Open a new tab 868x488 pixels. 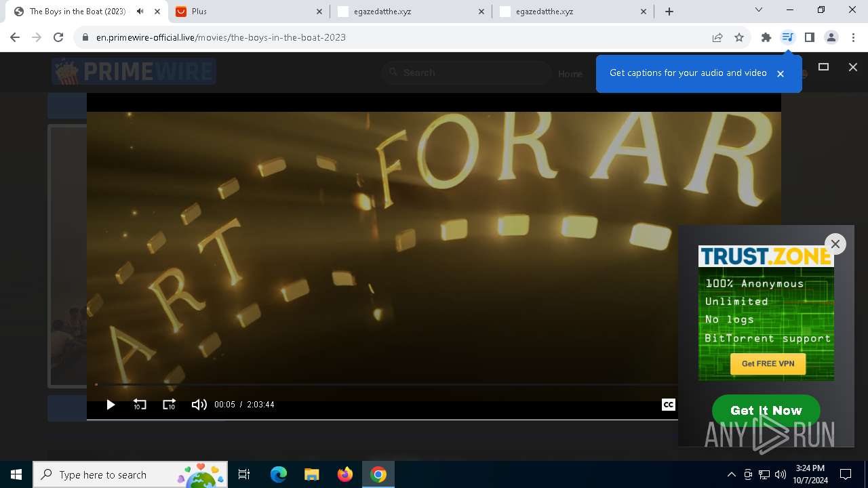tap(669, 12)
